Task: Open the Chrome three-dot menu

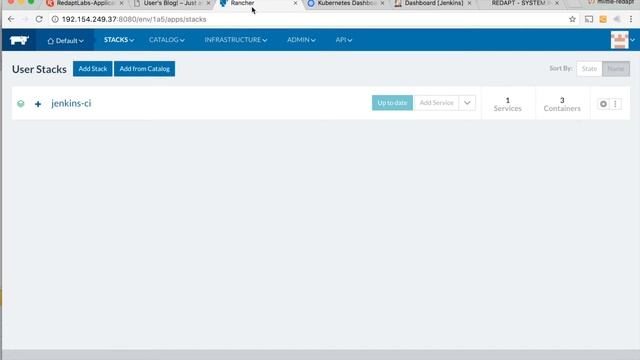Action: click(x=631, y=19)
